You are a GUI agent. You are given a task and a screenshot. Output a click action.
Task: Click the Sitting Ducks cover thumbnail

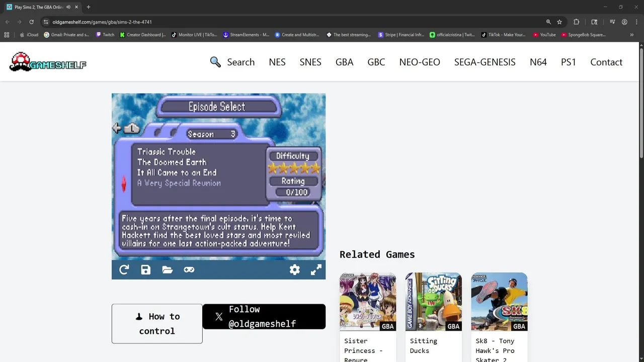click(x=434, y=302)
